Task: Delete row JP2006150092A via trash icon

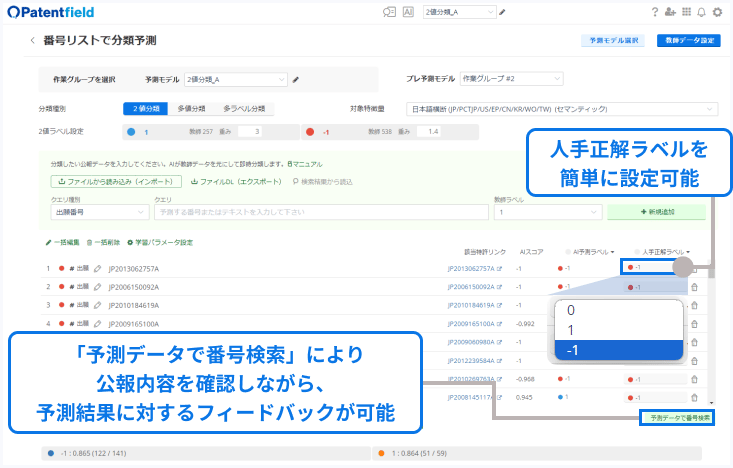Action: tap(695, 287)
